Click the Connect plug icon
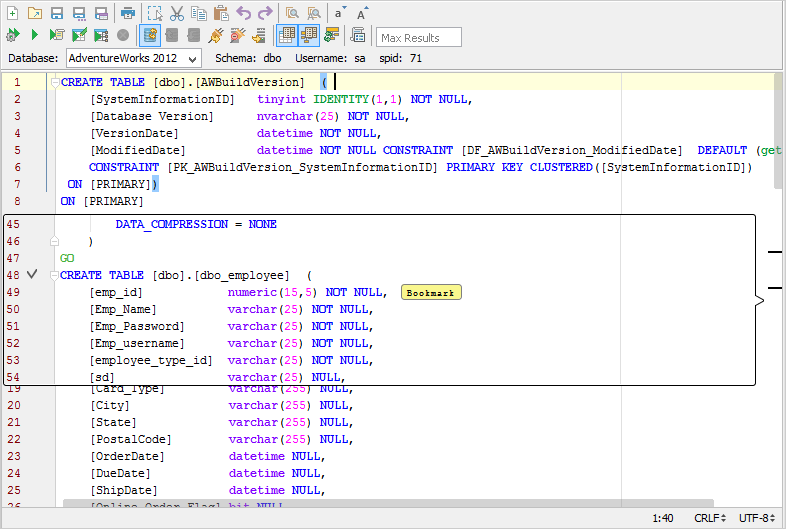Image resolution: width=786 pixels, height=529 pixels. 216,36
